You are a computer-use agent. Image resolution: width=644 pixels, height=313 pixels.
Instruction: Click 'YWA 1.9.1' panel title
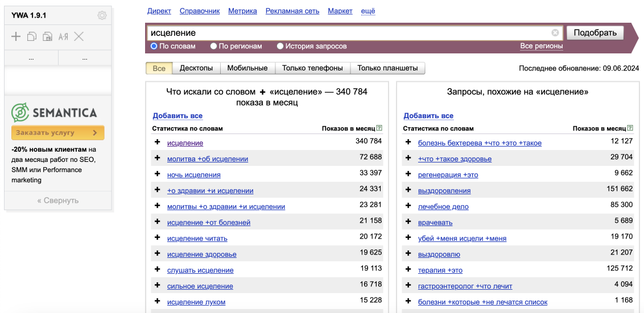29,15
